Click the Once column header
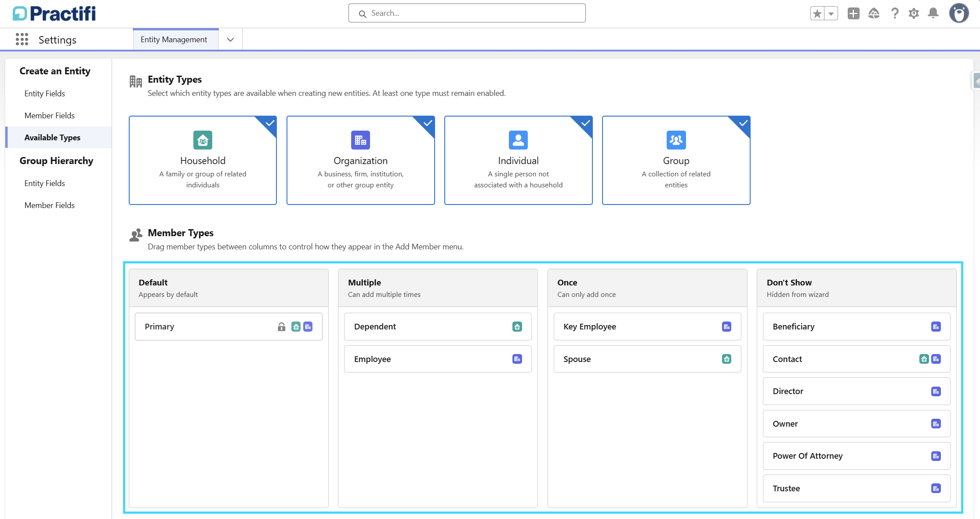 [647, 288]
